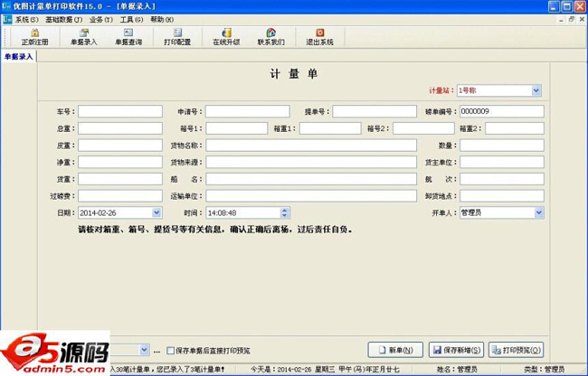
Task: Open the 日期 date picker dropdown
Action: click(x=156, y=212)
